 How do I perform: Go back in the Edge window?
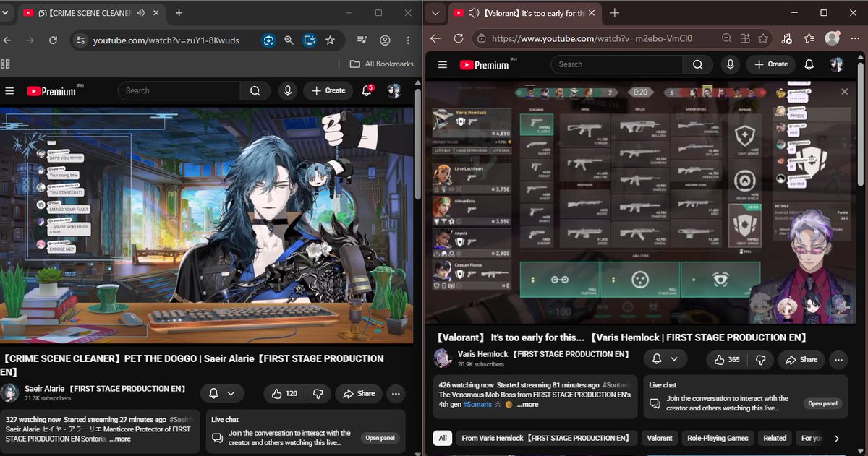coord(435,38)
